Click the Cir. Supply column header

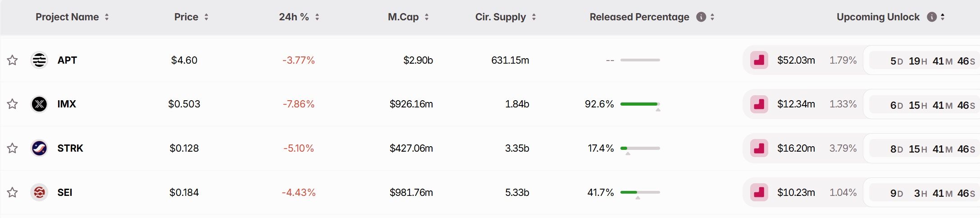(501, 17)
